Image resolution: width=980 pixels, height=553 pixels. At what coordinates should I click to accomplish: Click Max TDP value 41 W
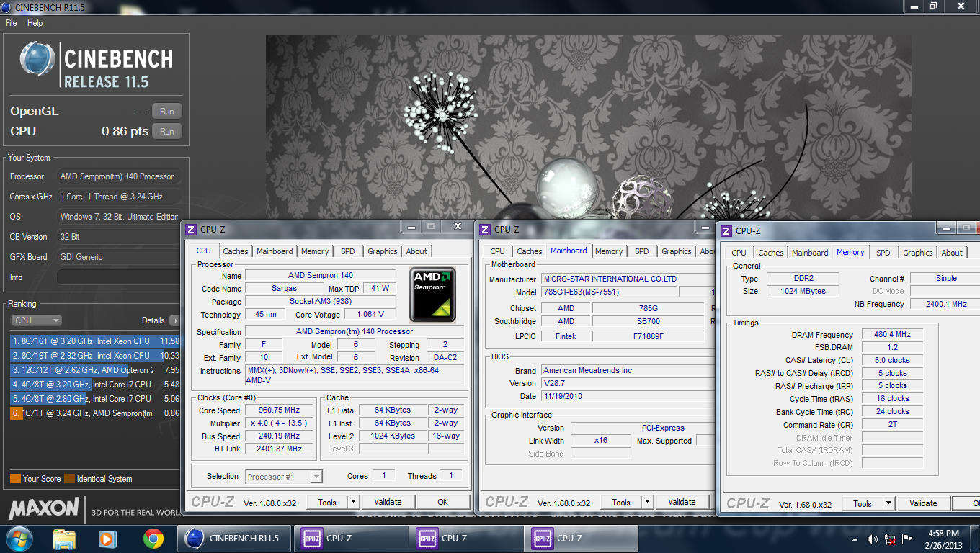click(380, 288)
